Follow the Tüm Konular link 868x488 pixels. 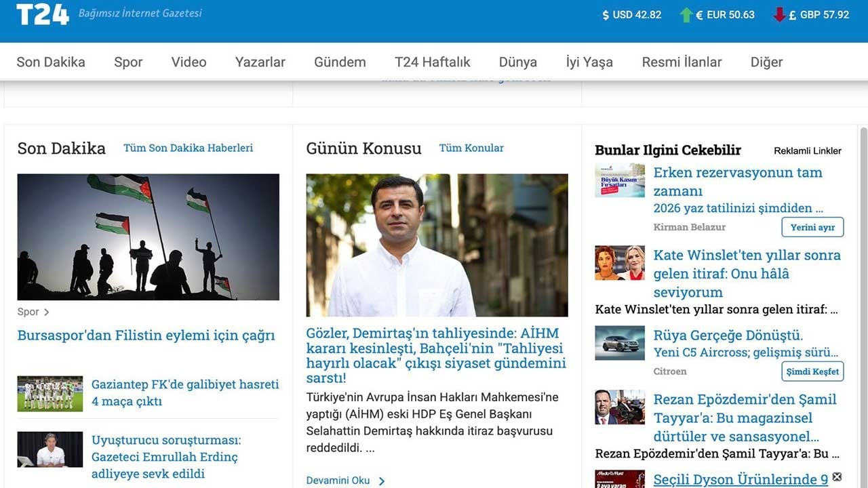[x=471, y=148]
